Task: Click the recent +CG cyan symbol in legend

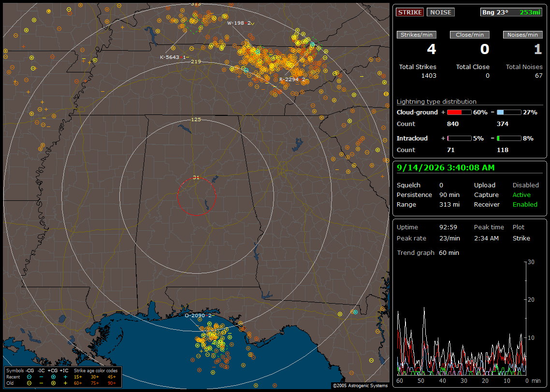Action: coord(53,377)
